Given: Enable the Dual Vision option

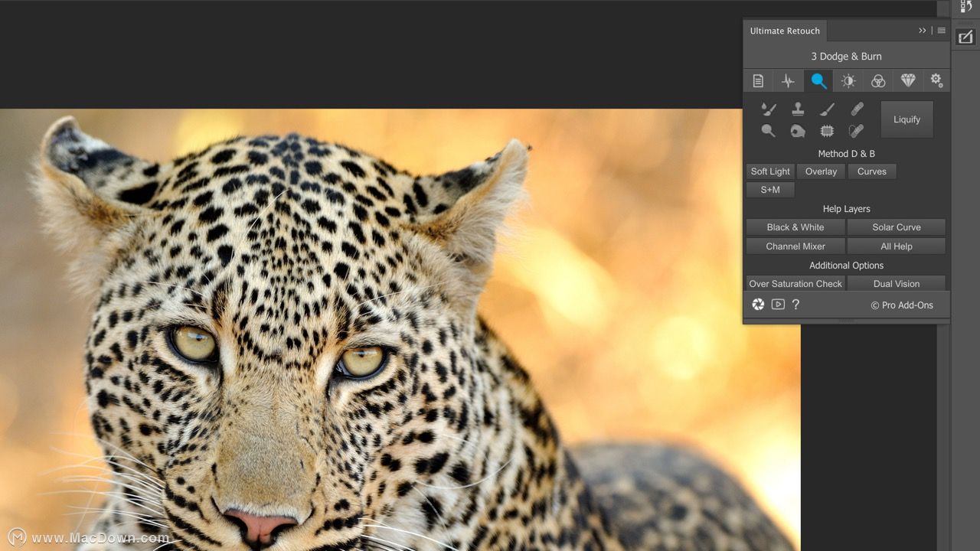Looking at the screenshot, I should pos(897,283).
